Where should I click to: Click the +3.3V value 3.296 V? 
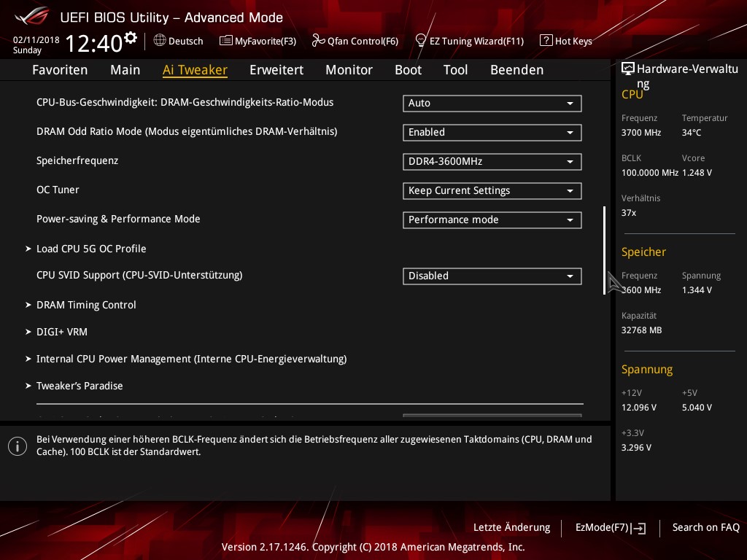636,448
